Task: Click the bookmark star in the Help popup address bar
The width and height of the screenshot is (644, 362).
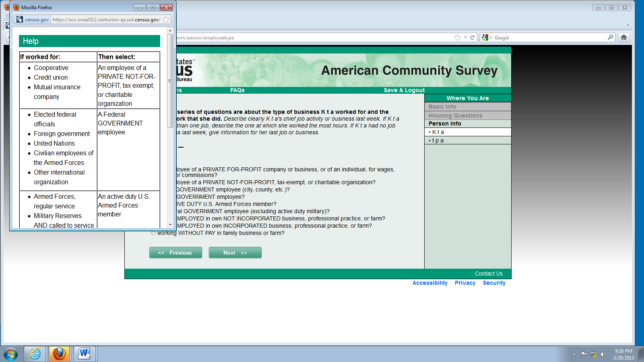Action: [166, 19]
